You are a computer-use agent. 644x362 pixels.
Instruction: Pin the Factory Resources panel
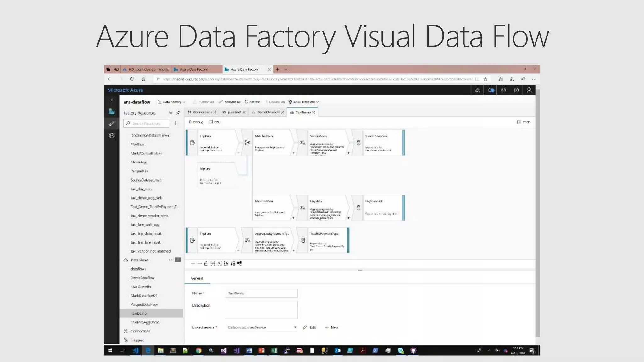click(x=178, y=113)
